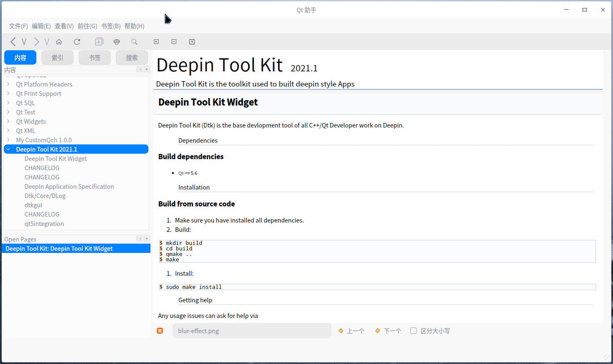The height and width of the screenshot is (364, 613).
Task: Switch to the 书签 tab
Action: [x=95, y=58]
